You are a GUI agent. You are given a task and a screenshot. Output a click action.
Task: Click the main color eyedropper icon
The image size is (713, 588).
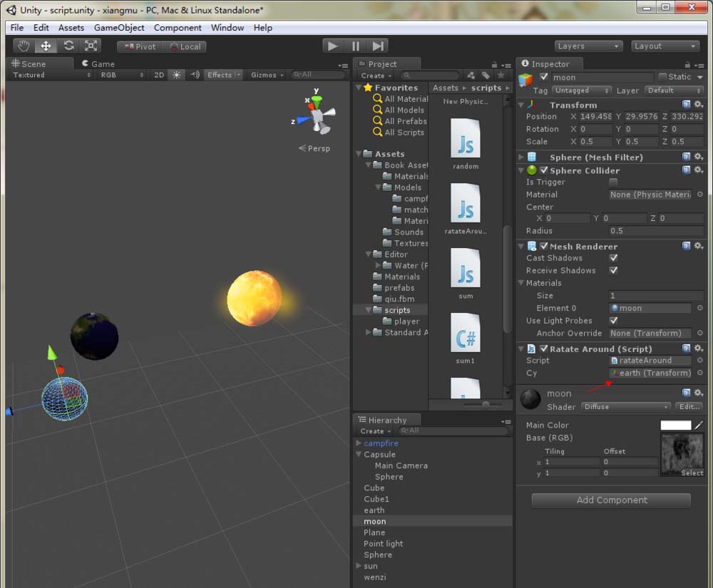[x=699, y=425]
